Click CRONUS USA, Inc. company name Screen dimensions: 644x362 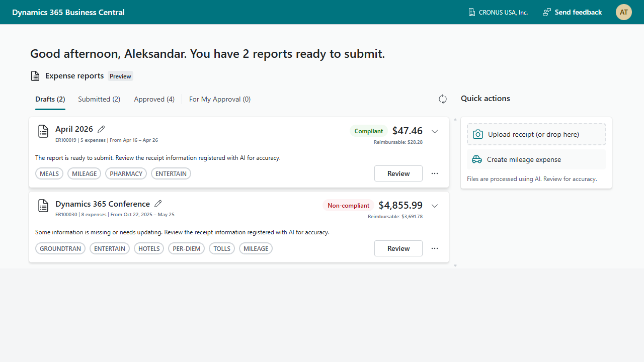point(504,12)
